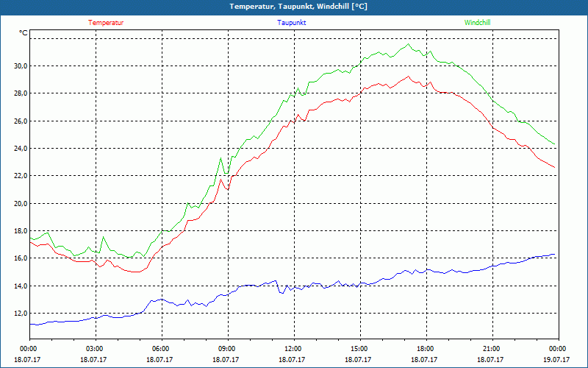The height and width of the screenshot is (368, 588).
Task: Click the '18.07.17' date under 21:00
Action: pyautogui.click(x=491, y=360)
